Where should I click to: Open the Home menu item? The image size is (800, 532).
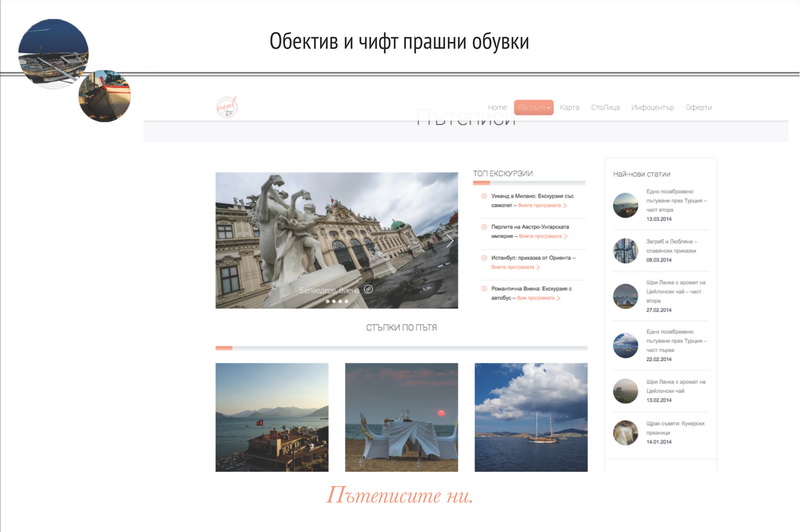497,107
